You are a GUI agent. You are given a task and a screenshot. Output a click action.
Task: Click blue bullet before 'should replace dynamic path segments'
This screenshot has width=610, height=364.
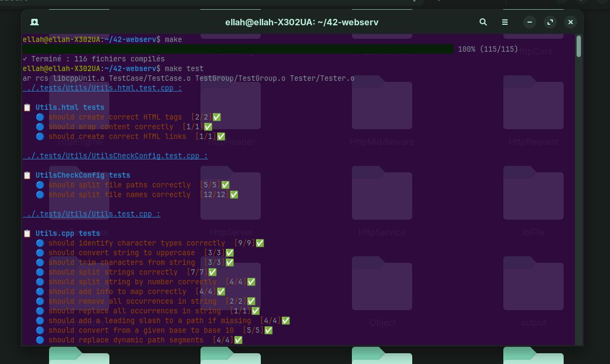coord(40,340)
